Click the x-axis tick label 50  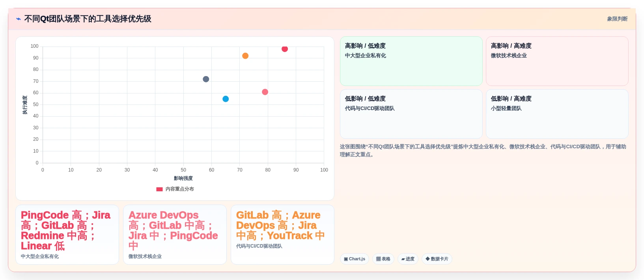point(183,170)
